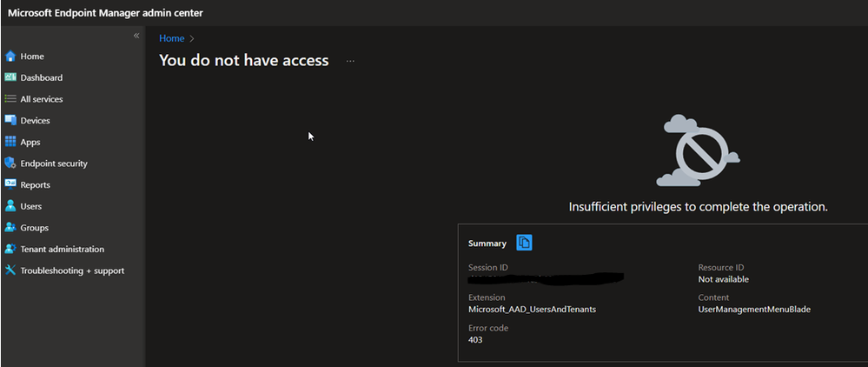
Task: Click the All services list icon
Action: pos(10,98)
